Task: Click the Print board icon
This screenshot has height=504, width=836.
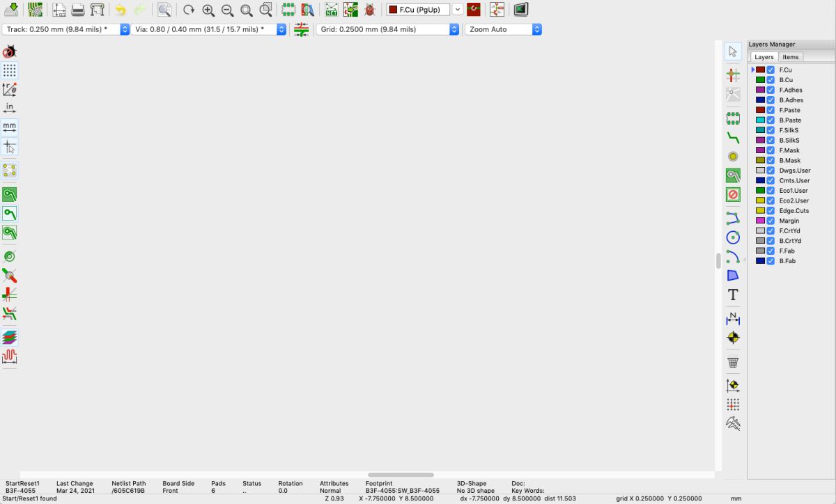Action: [78, 10]
